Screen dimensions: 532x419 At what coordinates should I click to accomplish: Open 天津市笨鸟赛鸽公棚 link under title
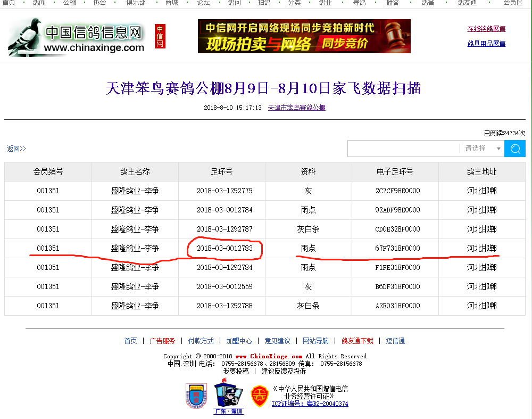point(296,108)
